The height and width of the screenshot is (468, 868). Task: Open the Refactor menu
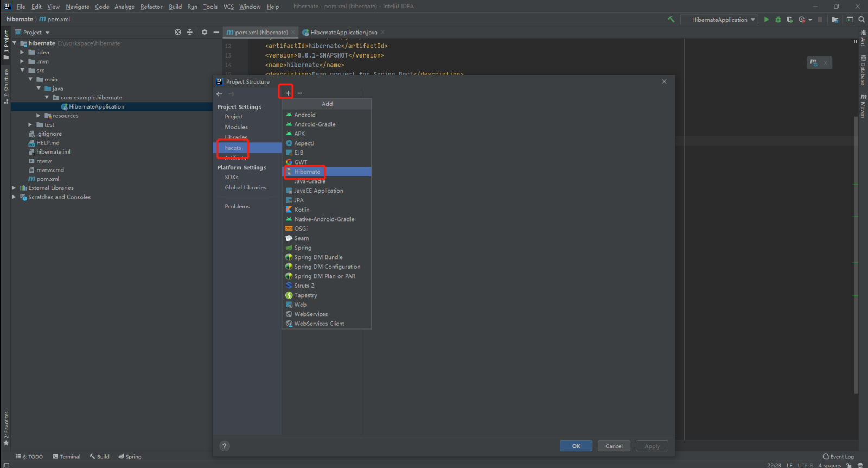(x=151, y=7)
